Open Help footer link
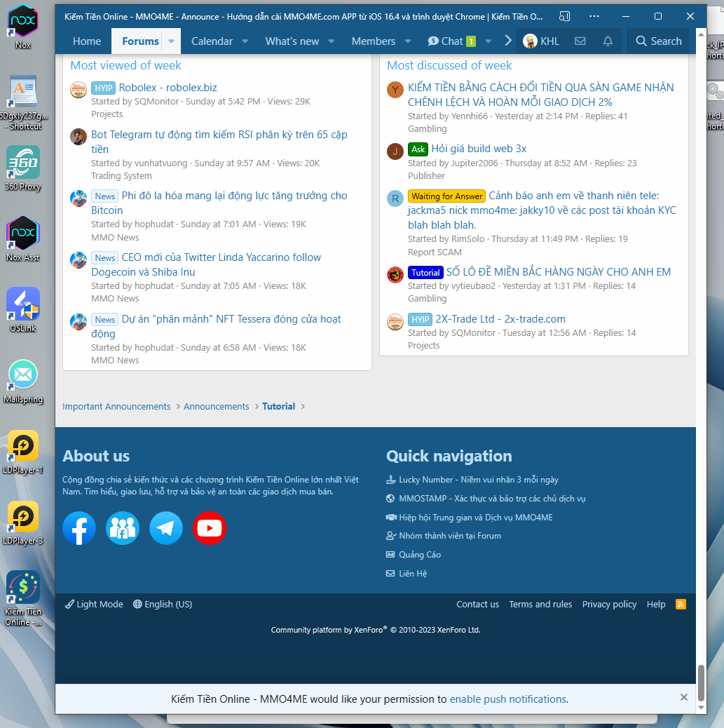The width and height of the screenshot is (724, 728). coord(656,604)
